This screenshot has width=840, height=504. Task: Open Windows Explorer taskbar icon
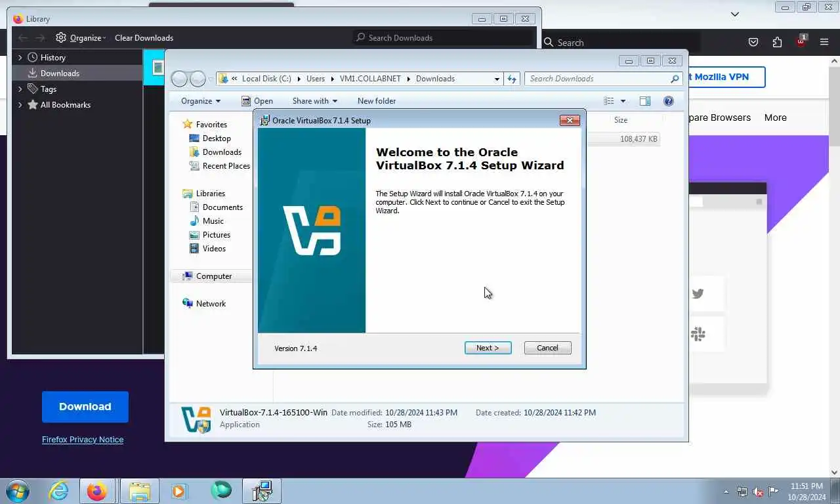pos(139,491)
